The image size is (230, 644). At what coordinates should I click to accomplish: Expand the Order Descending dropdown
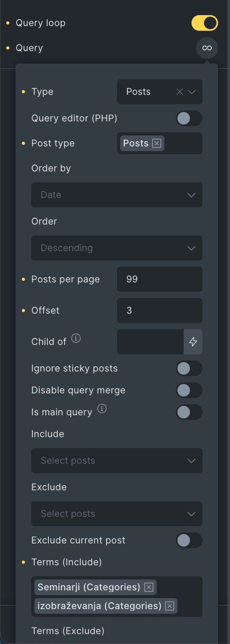(117, 248)
